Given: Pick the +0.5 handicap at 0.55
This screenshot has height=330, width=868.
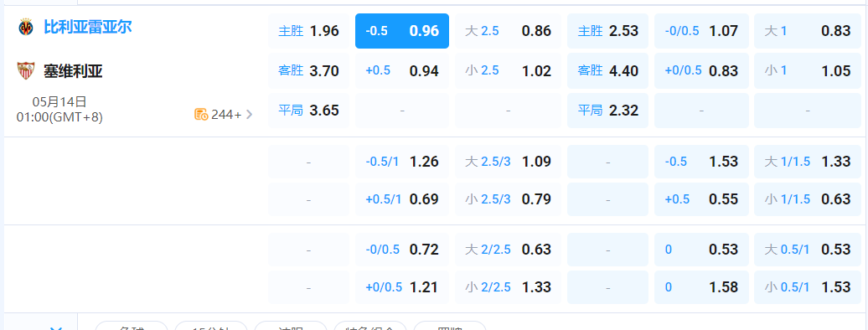Looking at the screenshot, I should click(x=701, y=199).
